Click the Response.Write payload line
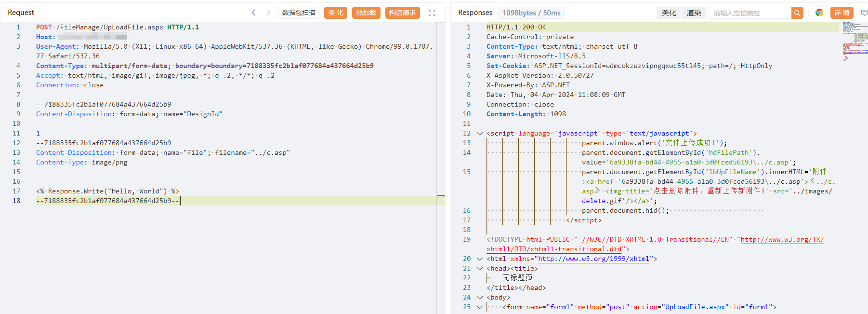 click(x=107, y=191)
